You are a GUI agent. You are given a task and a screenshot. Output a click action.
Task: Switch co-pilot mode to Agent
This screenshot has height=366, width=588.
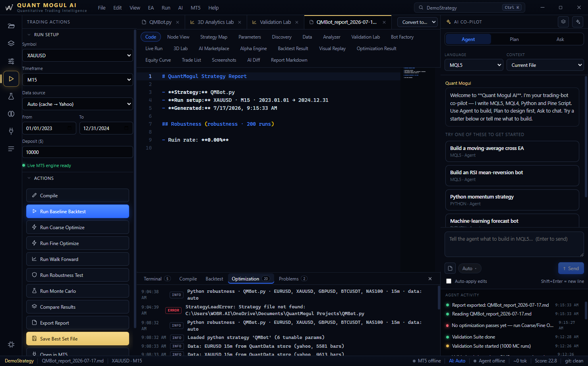pyautogui.click(x=468, y=39)
